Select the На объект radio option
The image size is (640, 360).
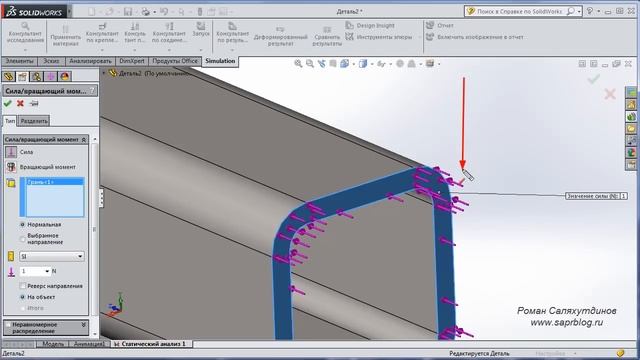22,297
